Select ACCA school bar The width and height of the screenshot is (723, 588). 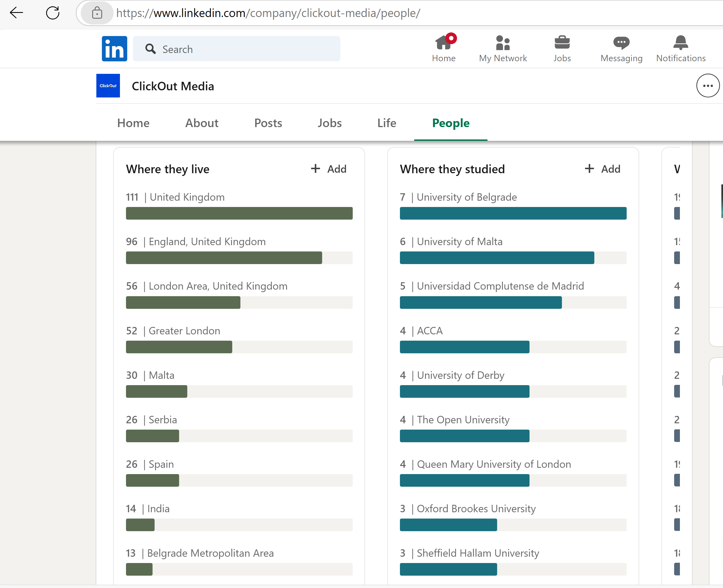pos(513,347)
